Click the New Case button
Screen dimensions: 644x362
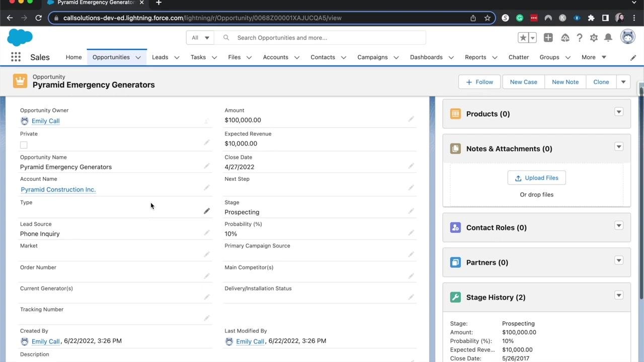[x=524, y=82]
